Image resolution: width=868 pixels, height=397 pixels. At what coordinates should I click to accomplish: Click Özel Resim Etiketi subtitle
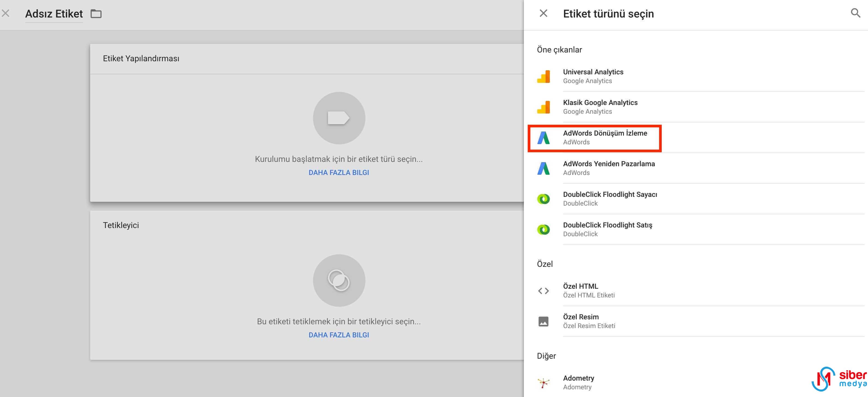589,326
